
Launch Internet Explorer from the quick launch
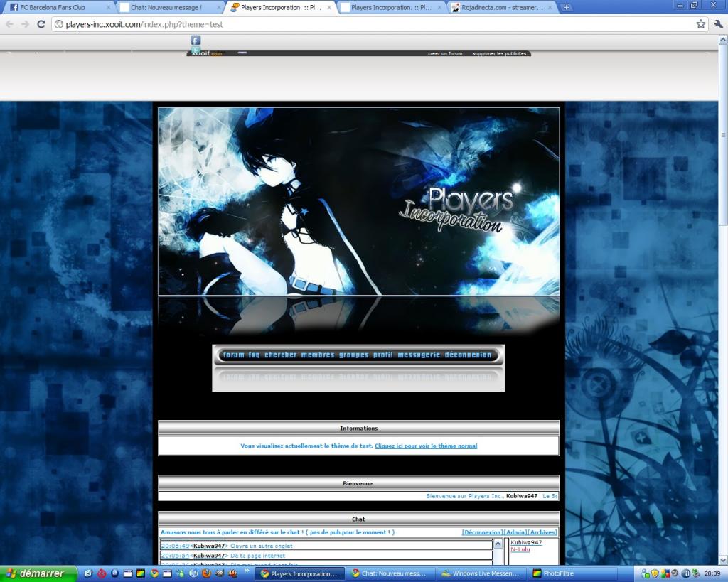tap(88, 573)
